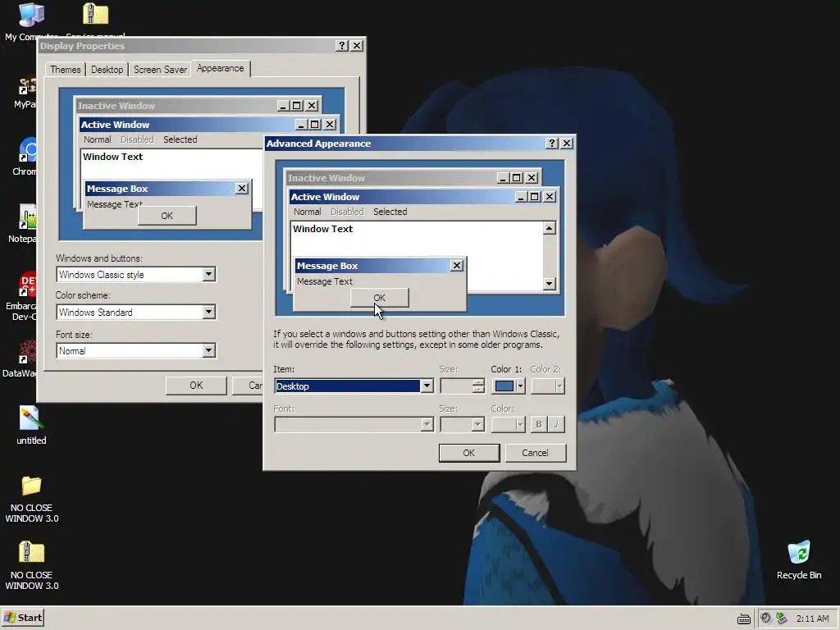
Task: Click the round system tray icon
Action: [766, 619]
